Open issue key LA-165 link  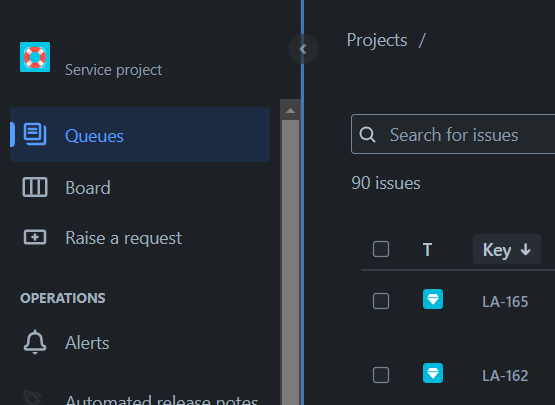[x=505, y=302]
